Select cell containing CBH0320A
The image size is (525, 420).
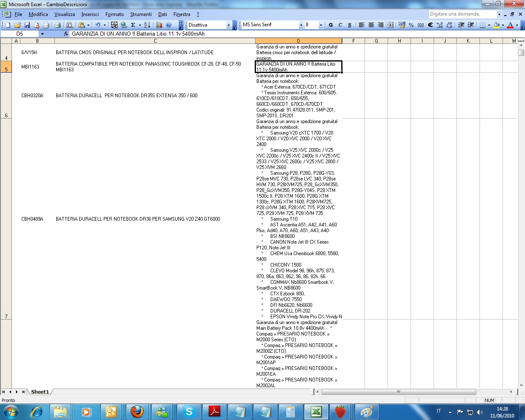pyautogui.click(x=37, y=96)
